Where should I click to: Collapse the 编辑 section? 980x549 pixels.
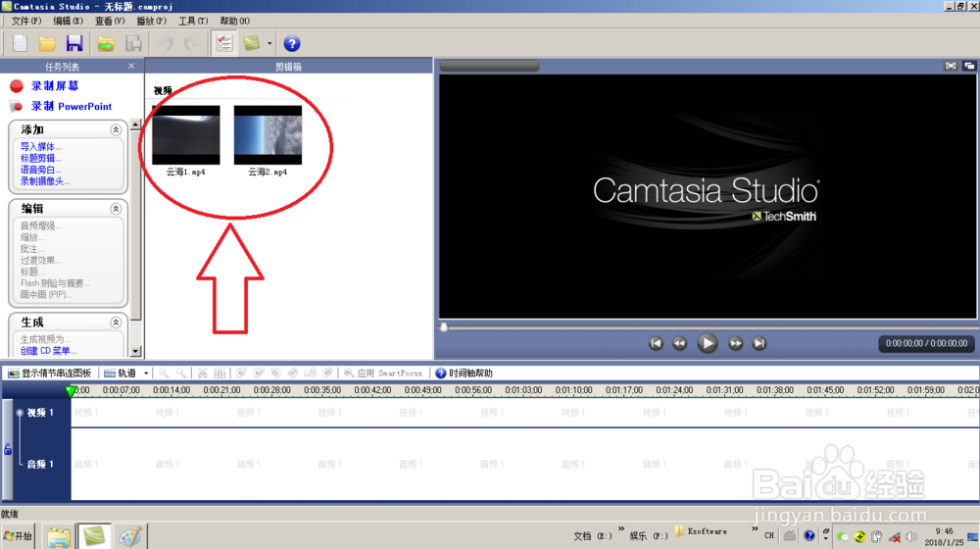click(116, 209)
